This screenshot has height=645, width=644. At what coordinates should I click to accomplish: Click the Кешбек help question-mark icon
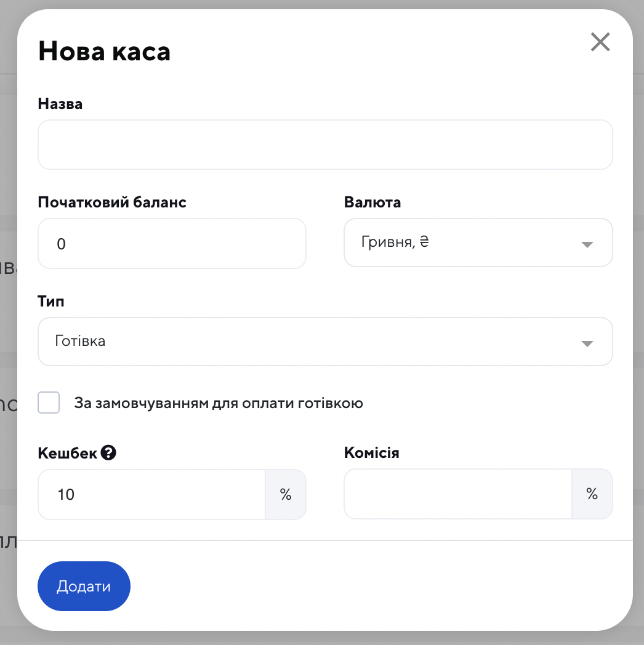[109, 454]
